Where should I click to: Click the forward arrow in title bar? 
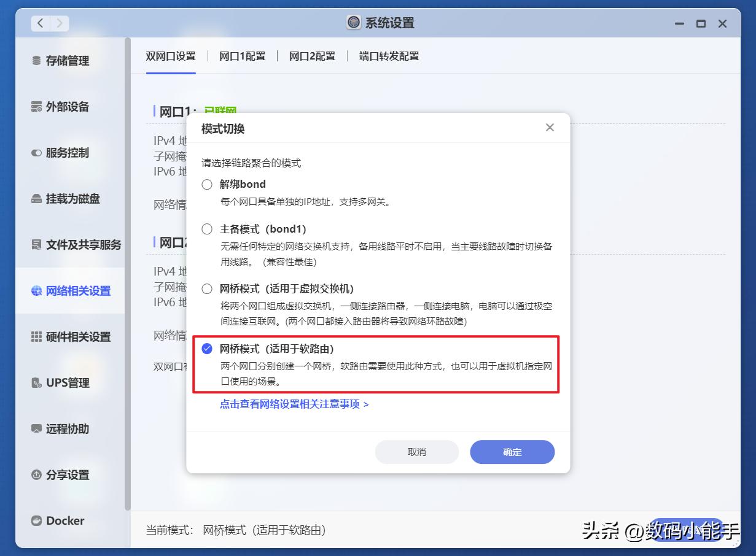[59, 23]
